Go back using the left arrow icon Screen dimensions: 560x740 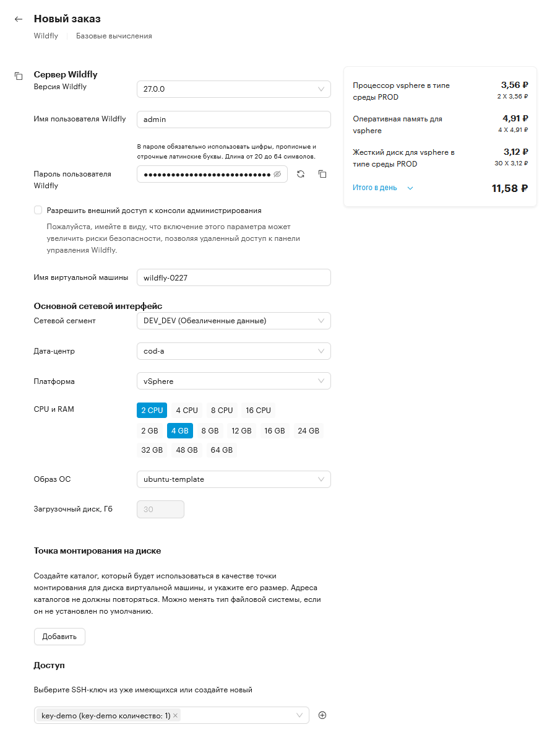coord(19,19)
